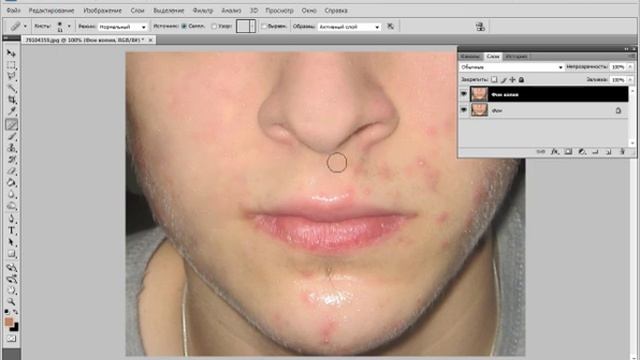Select the Brush tool
640x360 pixels.
pyautogui.click(x=11, y=136)
